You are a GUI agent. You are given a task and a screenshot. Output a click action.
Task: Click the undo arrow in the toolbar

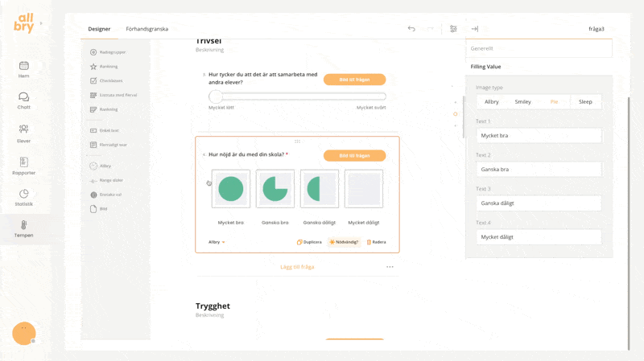pyautogui.click(x=411, y=29)
